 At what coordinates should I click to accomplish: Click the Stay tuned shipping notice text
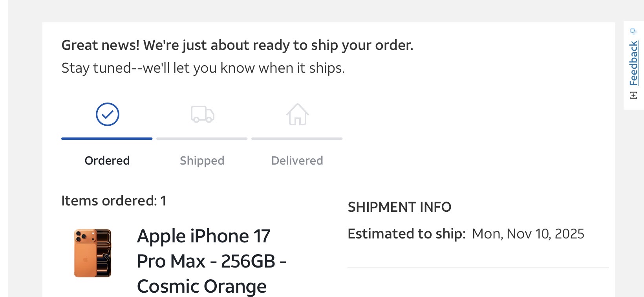click(x=203, y=68)
